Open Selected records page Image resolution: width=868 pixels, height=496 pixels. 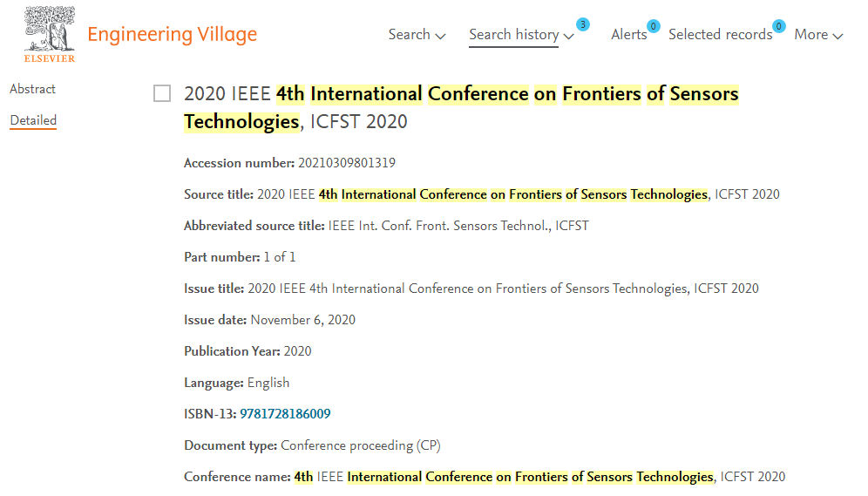tap(720, 34)
